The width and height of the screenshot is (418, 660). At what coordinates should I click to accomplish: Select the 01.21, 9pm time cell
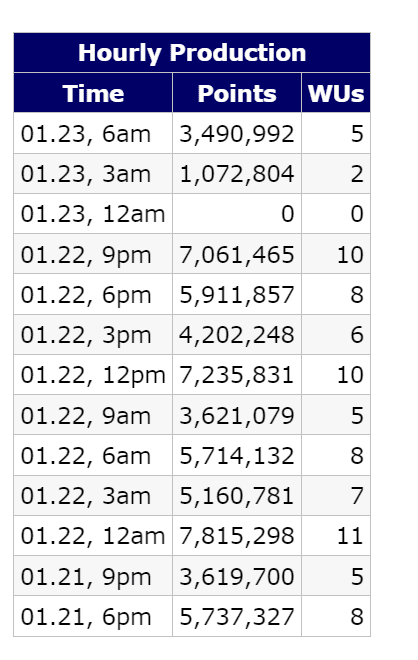click(x=93, y=576)
